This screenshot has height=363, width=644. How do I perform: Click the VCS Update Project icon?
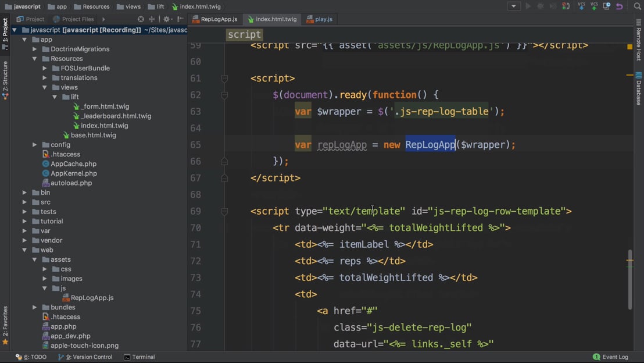pyautogui.click(x=581, y=6)
